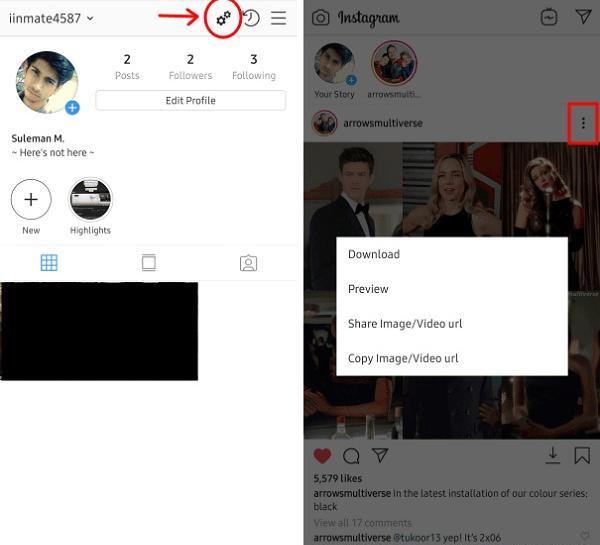Open View all 17 comments
600x545 pixels.
[362, 523]
